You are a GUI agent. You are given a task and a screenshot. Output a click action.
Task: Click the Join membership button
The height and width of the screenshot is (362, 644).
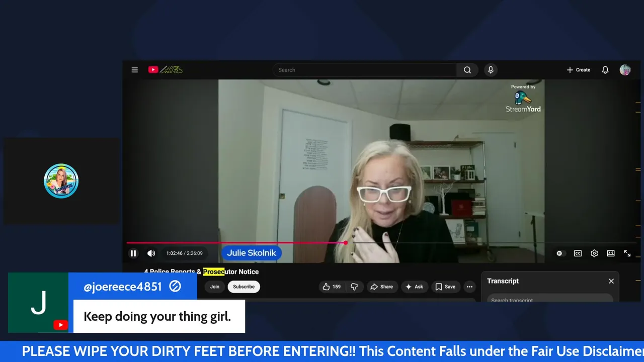tap(215, 287)
